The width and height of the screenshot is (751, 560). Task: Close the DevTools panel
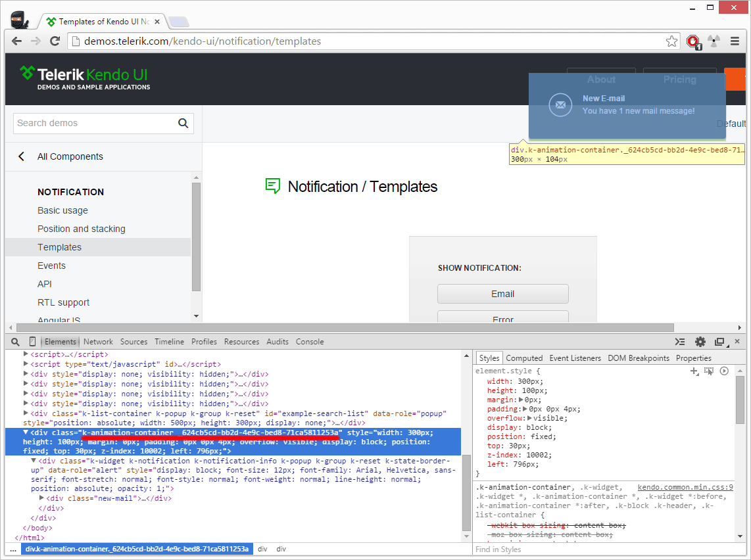[x=737, y=341]
